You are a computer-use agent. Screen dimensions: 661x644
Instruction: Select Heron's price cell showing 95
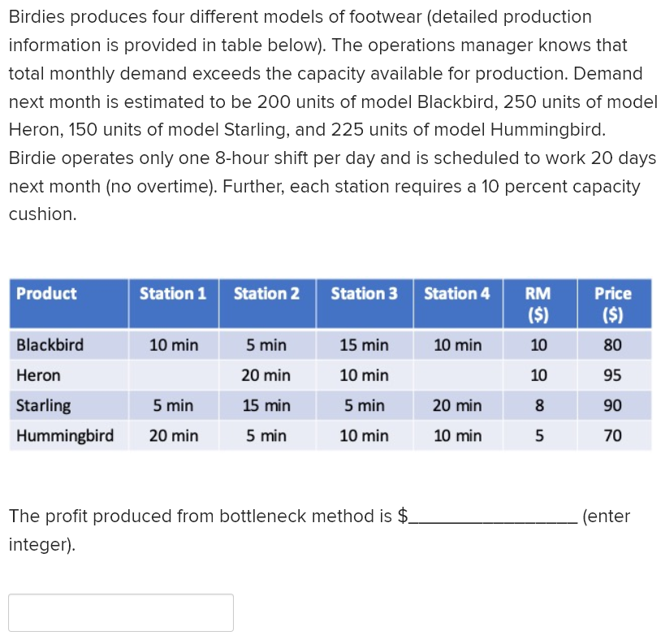(613, 376)
